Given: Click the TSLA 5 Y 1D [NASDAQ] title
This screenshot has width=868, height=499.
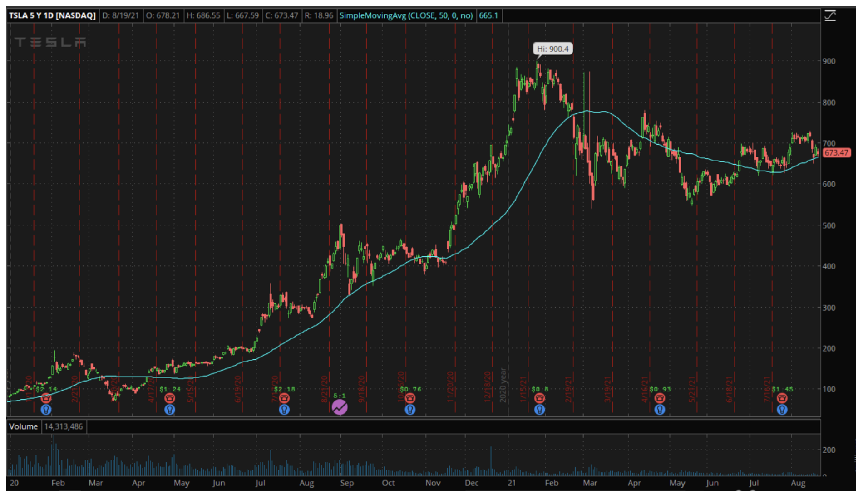Looking at the screenshot, I should (x=52, y=15).
